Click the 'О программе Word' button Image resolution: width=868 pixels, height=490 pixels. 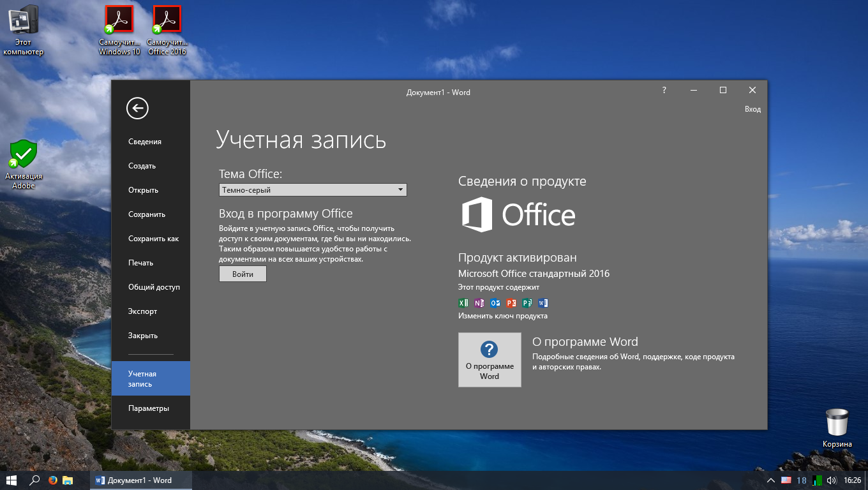coord(490,360)
